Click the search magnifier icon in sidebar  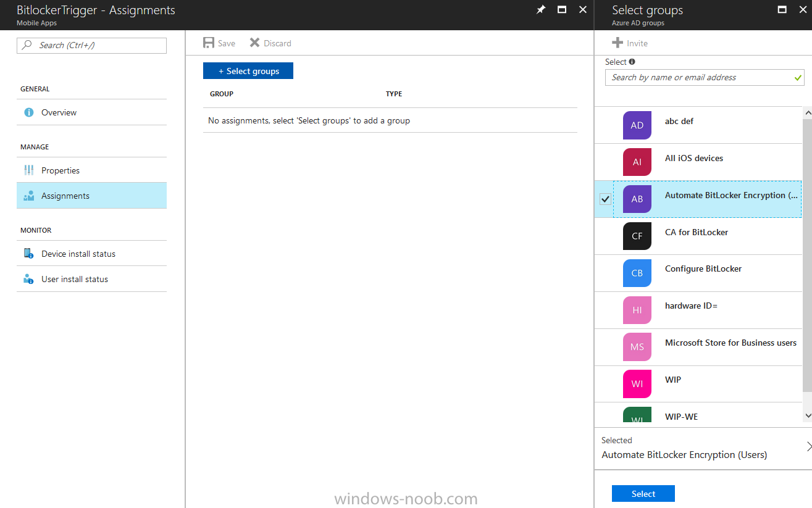[27, 45]
